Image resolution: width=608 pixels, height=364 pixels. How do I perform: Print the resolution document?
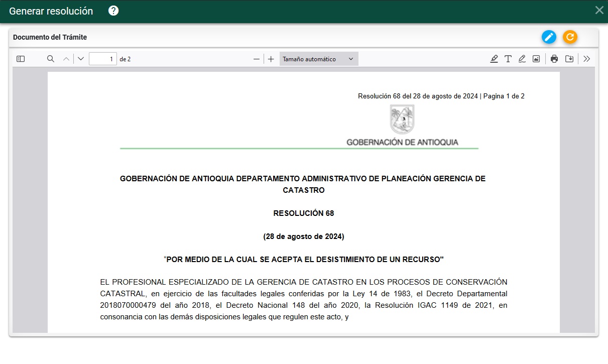[x=554, y=59]
